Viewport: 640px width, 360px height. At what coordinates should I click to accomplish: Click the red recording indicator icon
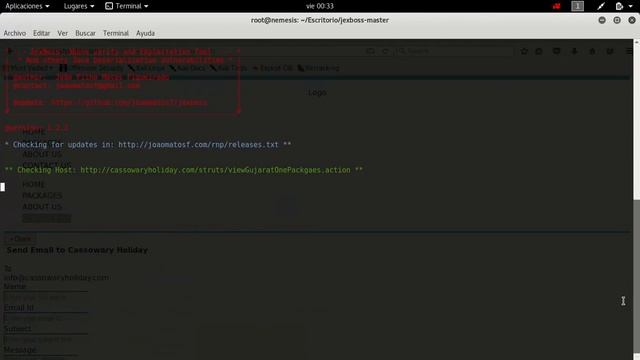click(x=556, y=6)
